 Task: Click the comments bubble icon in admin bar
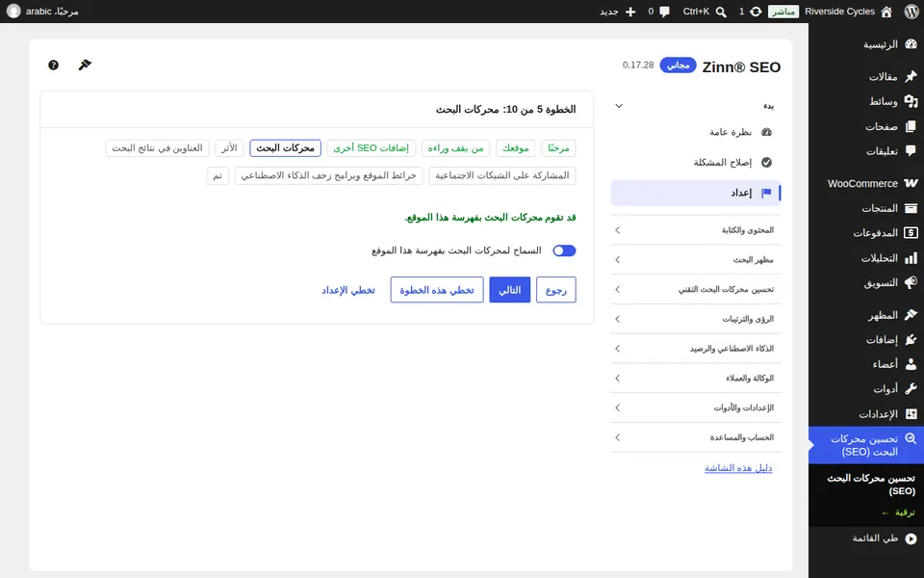click(x=665, y=12)
